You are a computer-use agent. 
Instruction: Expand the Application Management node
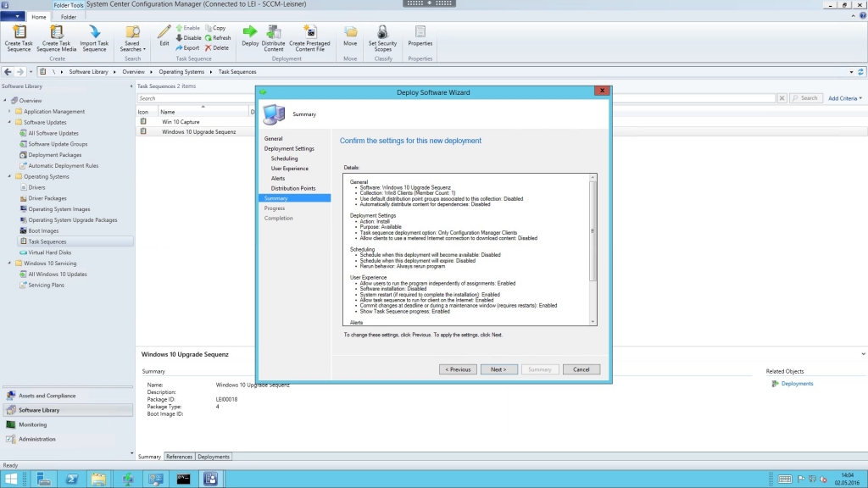click(x=9, y=111)
